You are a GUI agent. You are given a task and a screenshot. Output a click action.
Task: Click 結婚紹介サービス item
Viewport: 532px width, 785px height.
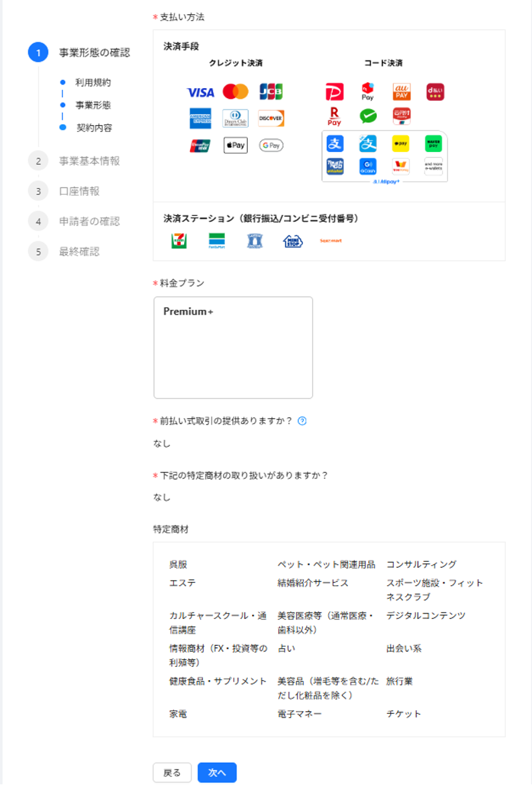[313, 583]
